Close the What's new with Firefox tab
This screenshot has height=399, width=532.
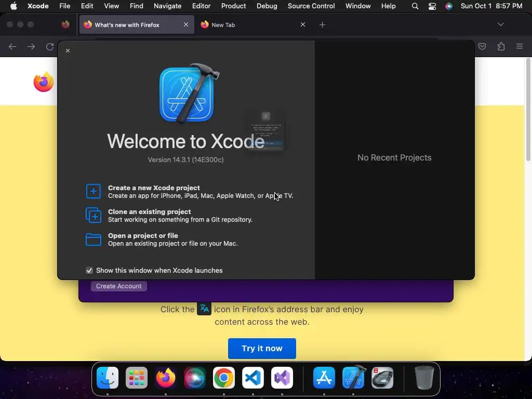coord(186,24)
